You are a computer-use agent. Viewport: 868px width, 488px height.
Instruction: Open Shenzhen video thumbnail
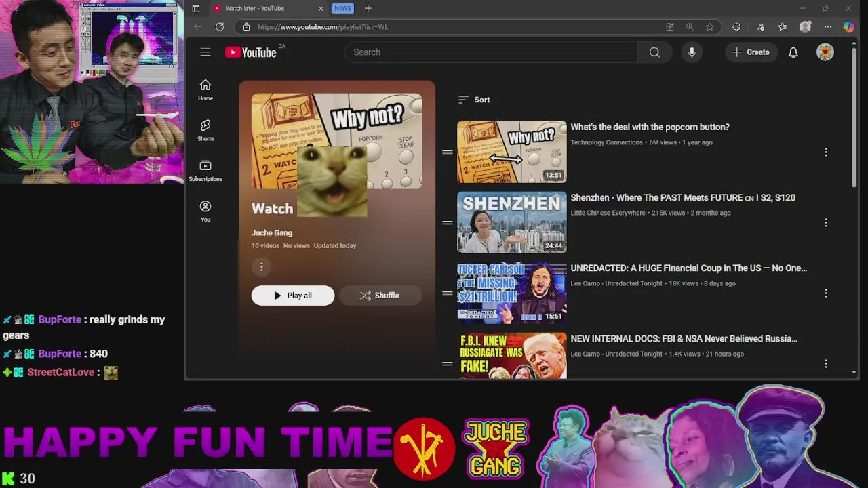tap(512, 222)
